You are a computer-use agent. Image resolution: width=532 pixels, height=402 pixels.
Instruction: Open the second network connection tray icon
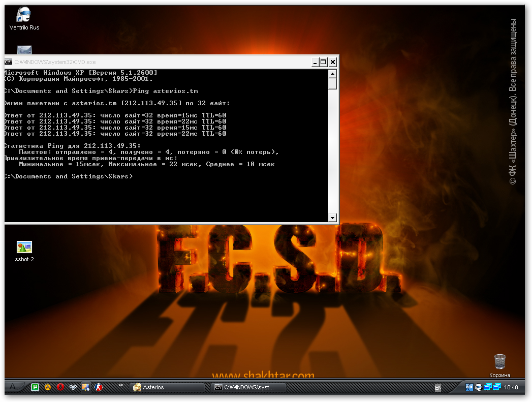click(x=497, y=387)
